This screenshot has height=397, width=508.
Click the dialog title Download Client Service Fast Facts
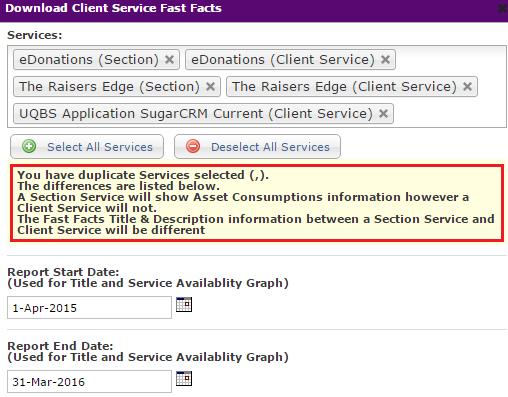[113, 8]
